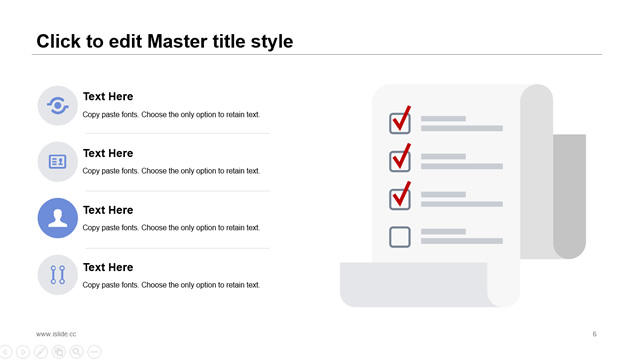Screen dimensions: 635x361
Task: Select 'Text Here' heading beside ID card icon
Action: 108,153
